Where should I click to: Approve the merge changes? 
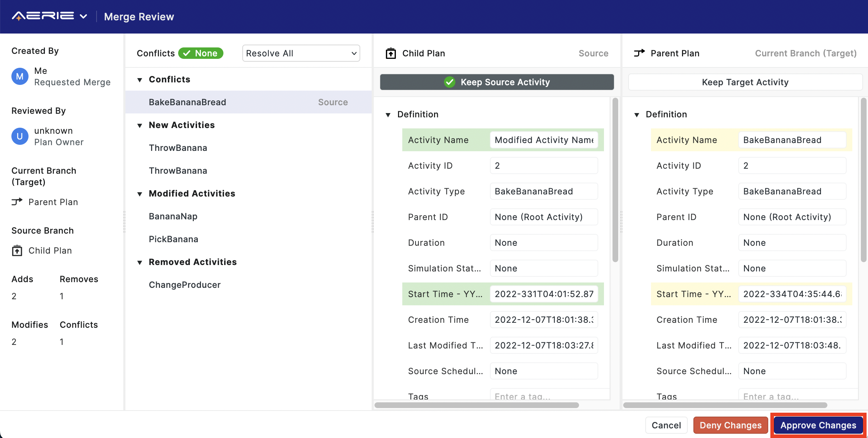click(x=818, y=425)
